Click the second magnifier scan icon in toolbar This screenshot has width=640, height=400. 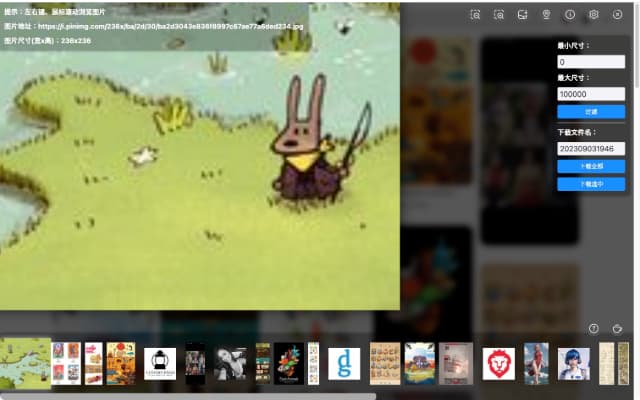(498, 15)
